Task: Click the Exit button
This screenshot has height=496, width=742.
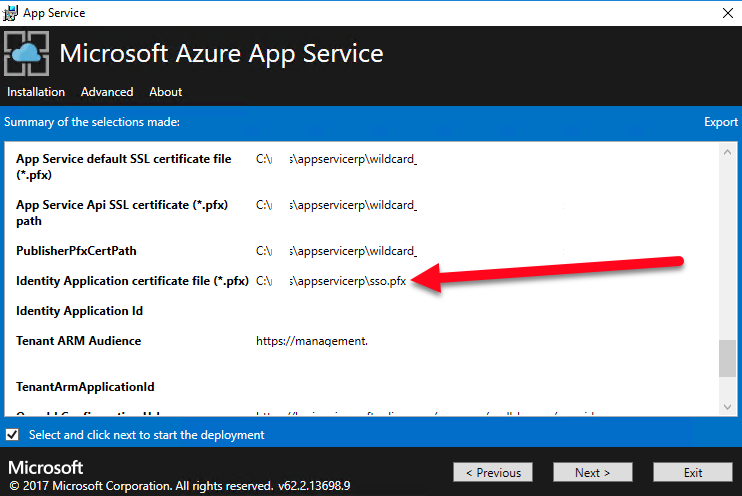Action: click(693, 472)
